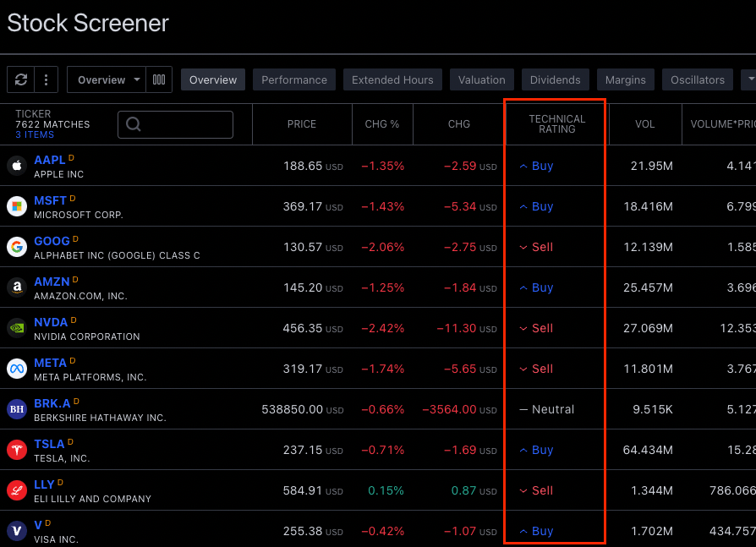The width and height of the screenshot is (756, 547).
Task: Open the BRK.A ticker link
Action: (x=52, y=403)
